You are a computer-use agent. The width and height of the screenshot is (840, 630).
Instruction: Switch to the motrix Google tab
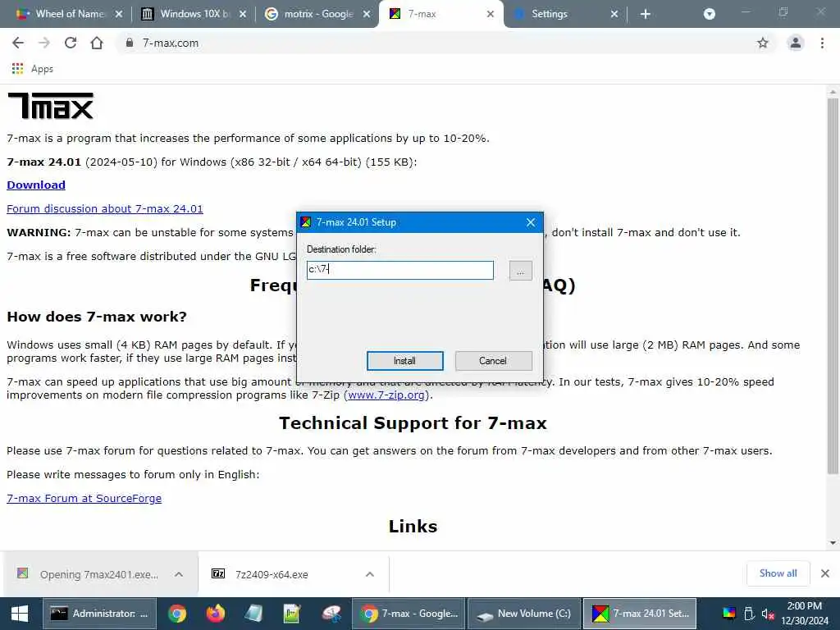(318, 14)
